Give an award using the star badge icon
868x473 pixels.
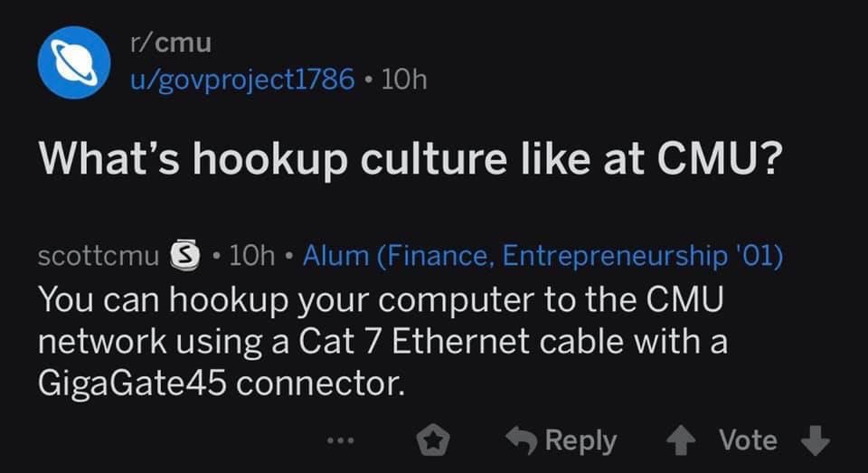[x=434, y=441]
